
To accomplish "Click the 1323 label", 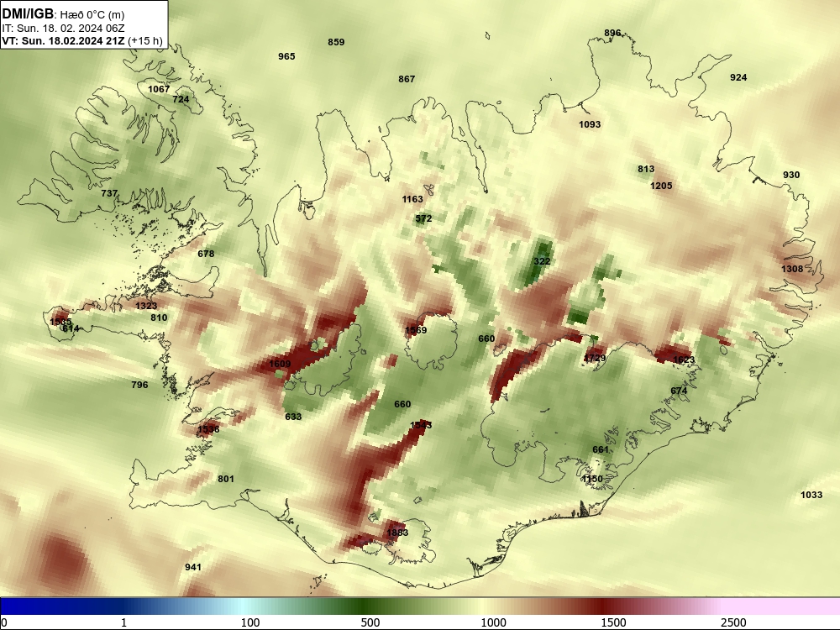I will tap(146, 306).
